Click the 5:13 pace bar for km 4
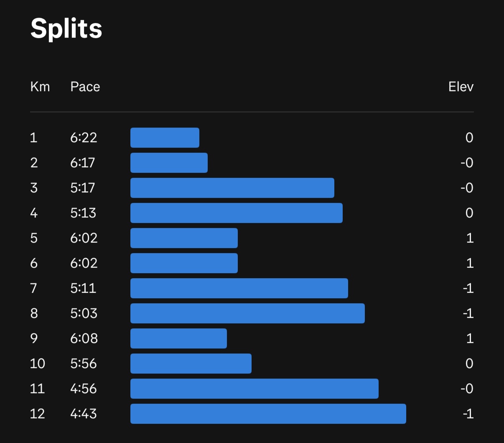The image size is (504, 443). [x=236, y=213]
